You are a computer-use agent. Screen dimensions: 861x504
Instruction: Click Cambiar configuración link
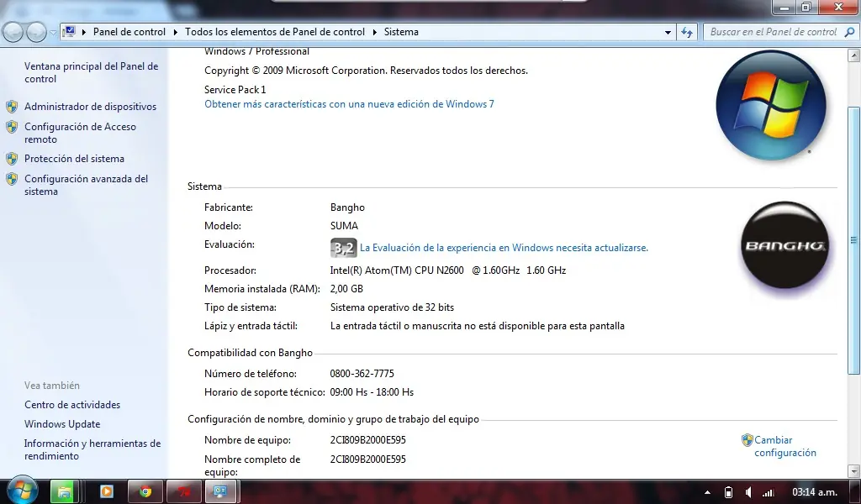(x=785, y=446)
